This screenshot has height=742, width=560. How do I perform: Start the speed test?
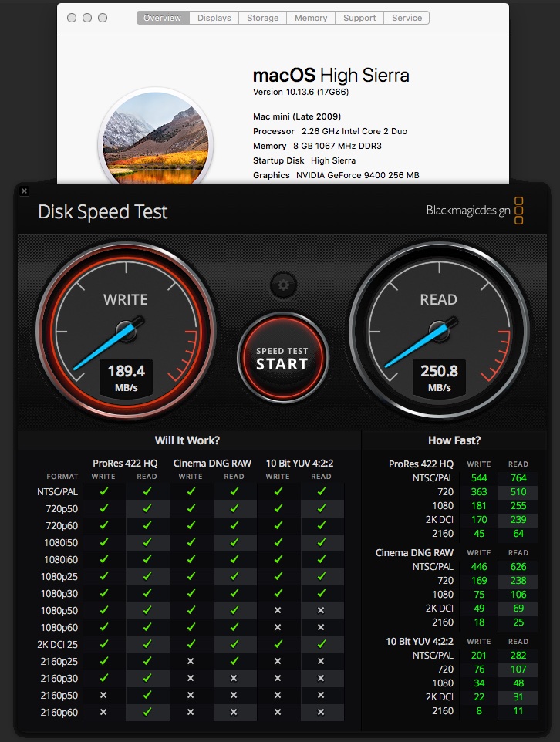pos(282,358)
